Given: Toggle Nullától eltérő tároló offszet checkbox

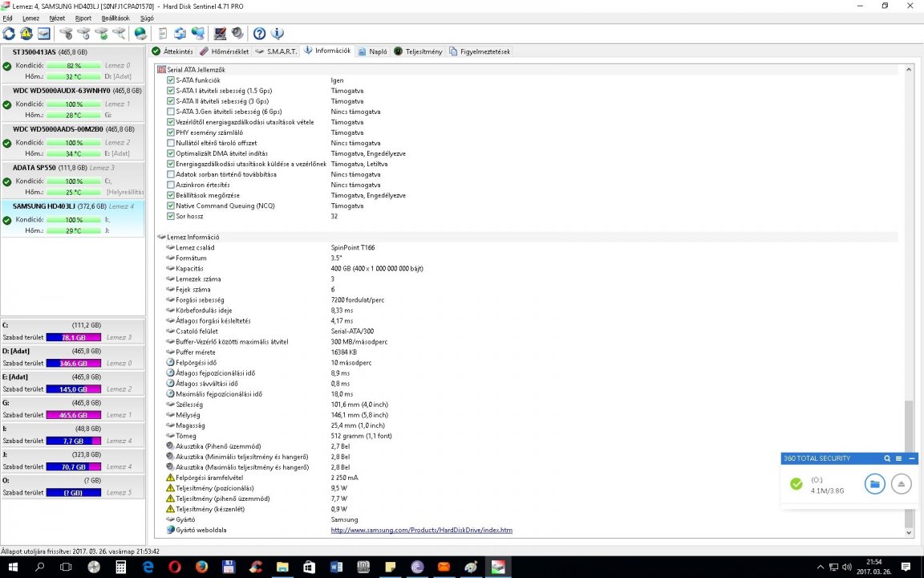Looking at the screenshot, I should pyautogui.click(x=170, y=143).
